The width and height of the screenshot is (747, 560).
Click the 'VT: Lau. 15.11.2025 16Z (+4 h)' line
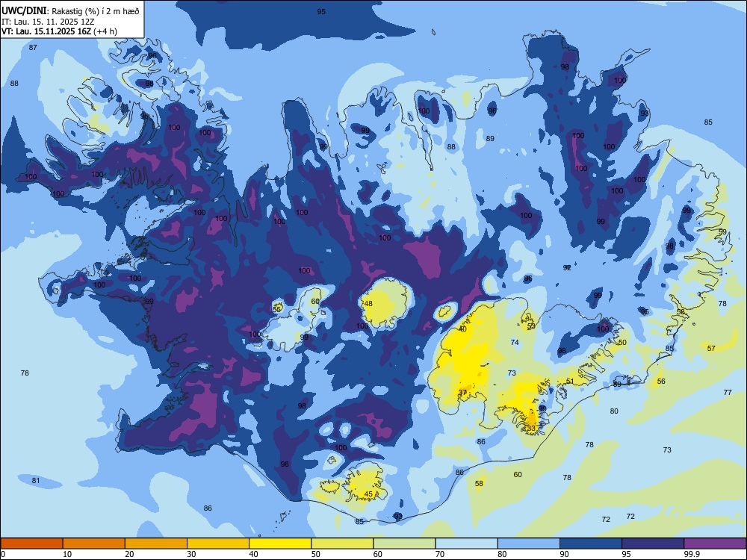(x=59, y=31)
